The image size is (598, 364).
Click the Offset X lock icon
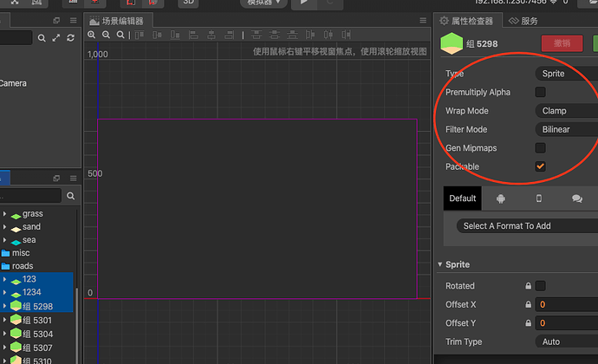(x=528, y=304)
